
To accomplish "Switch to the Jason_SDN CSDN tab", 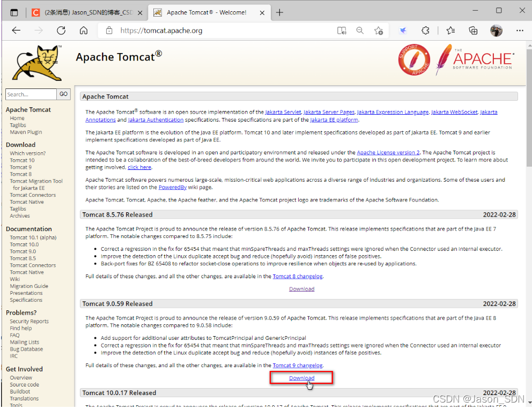I will point(86,12).
